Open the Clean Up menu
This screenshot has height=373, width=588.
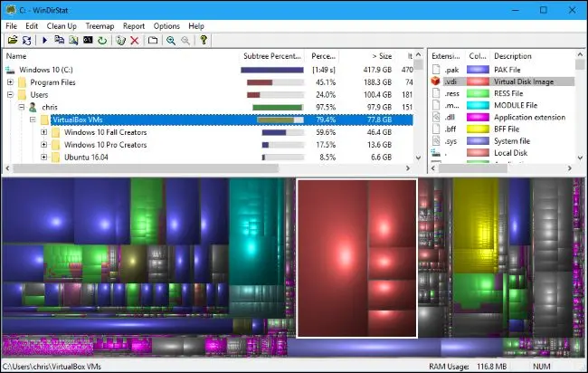[x=62, y=26]
